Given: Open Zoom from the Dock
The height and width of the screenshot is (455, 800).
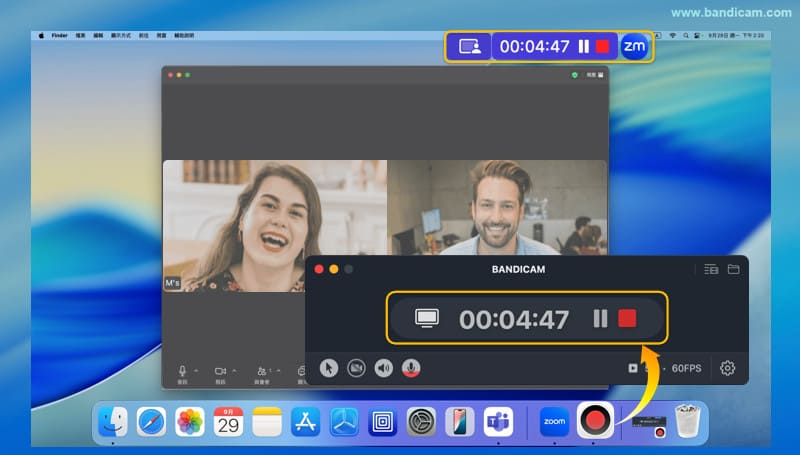Looking at the screenshot, I should pyautogui.click(x=555, y=422).
